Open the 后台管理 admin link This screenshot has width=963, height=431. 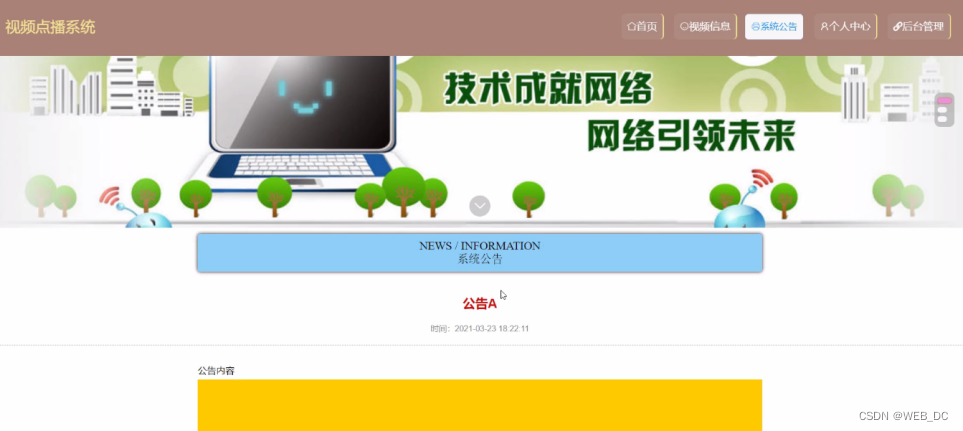coord(919,26)
